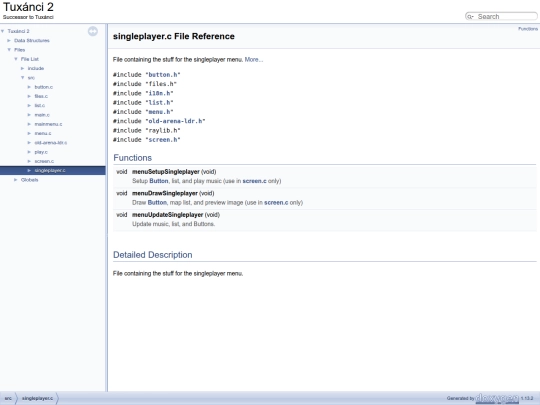Open button.c in the file tree

(44, 87)
